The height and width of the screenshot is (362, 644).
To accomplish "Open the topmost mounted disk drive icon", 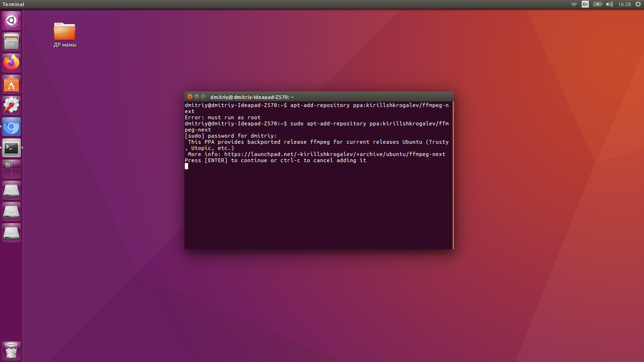I will click(x=11, y=189).
